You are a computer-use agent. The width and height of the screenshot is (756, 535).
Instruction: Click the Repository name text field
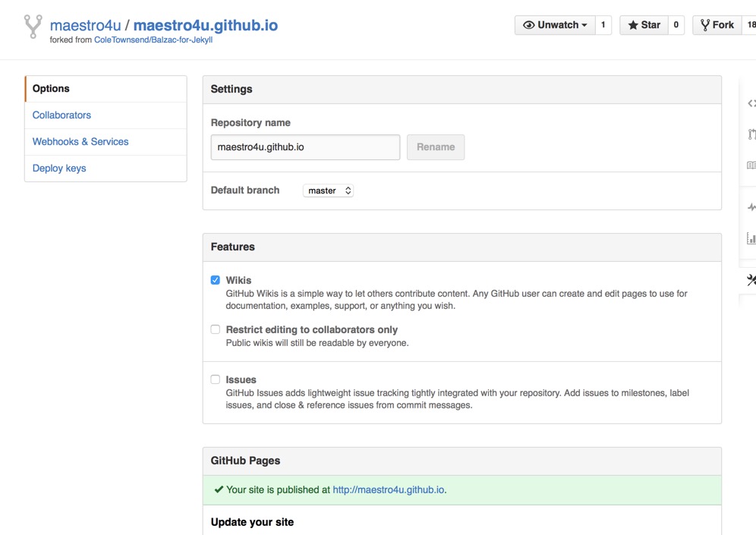[305, 147]
